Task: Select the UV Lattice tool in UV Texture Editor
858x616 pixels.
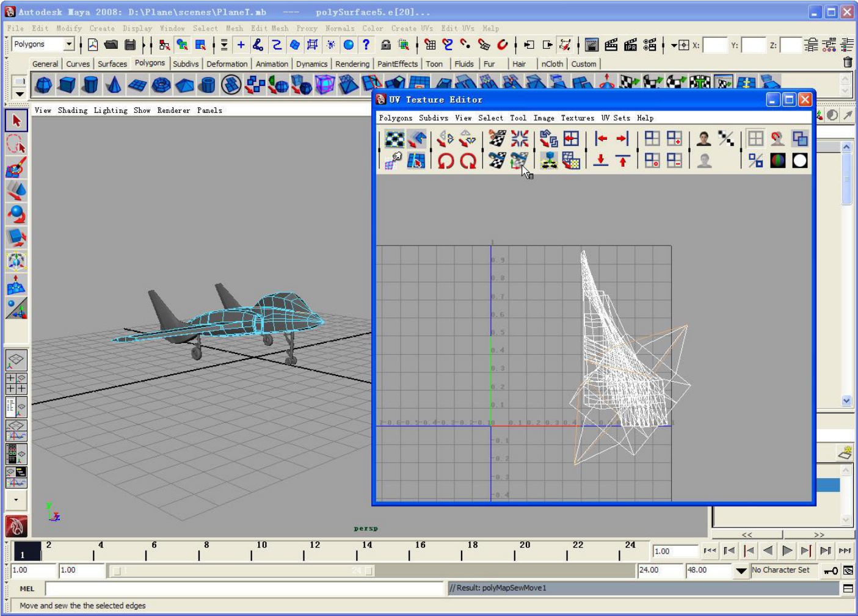Action: click(x=394, y=139)
